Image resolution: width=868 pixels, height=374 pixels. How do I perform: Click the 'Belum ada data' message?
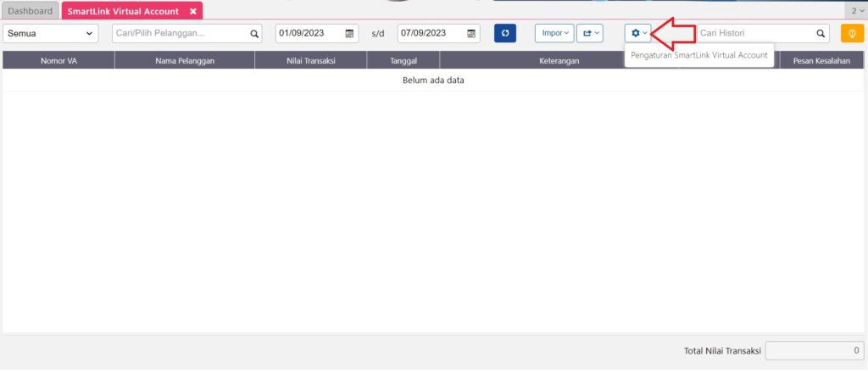[433, 81]
